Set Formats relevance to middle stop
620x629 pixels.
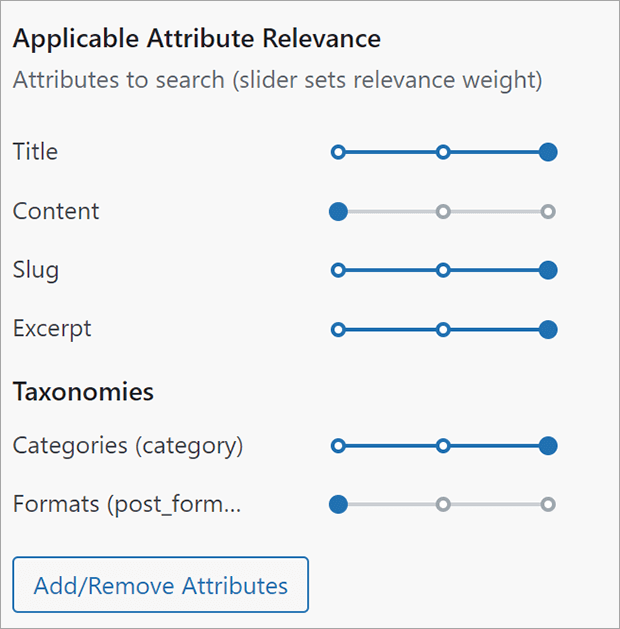click(443, 505)
